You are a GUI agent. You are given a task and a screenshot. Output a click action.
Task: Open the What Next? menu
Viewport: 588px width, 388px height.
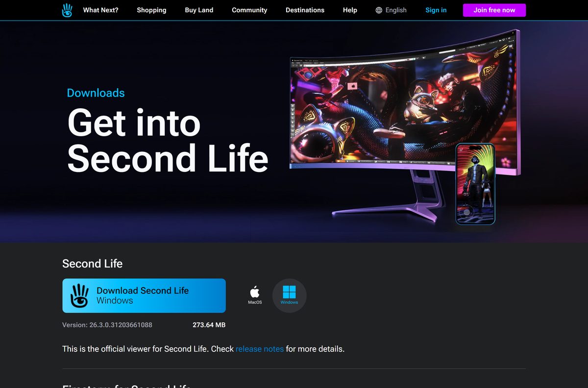(x=100, y=10)
